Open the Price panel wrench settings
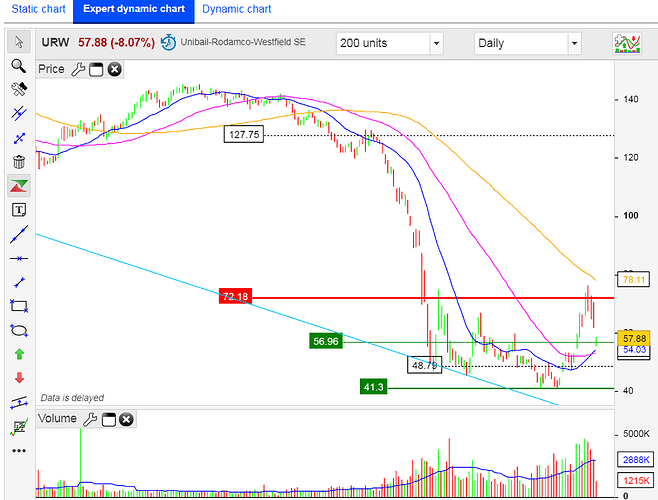 [x=78, y=69]
